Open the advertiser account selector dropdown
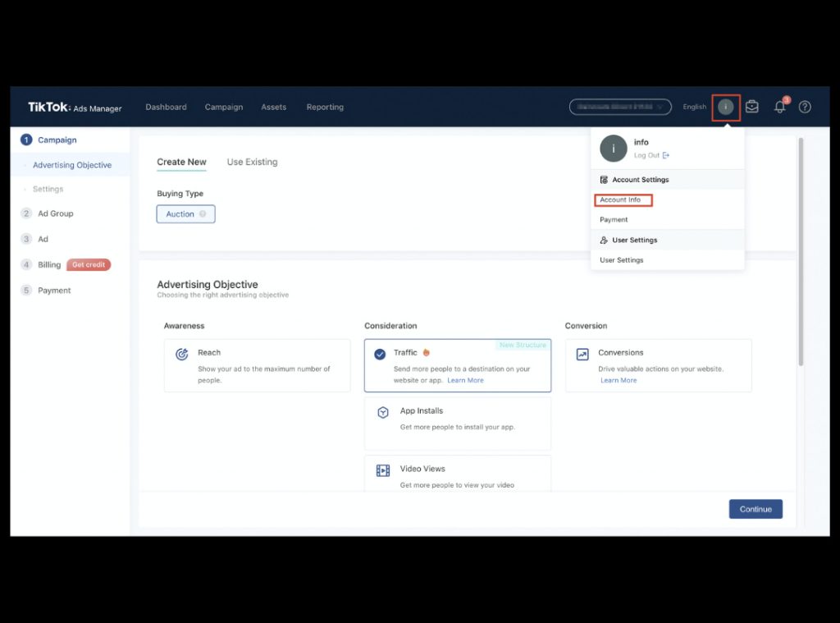The width and height of the screenshot is (840, 623). (x=620, y=107)
